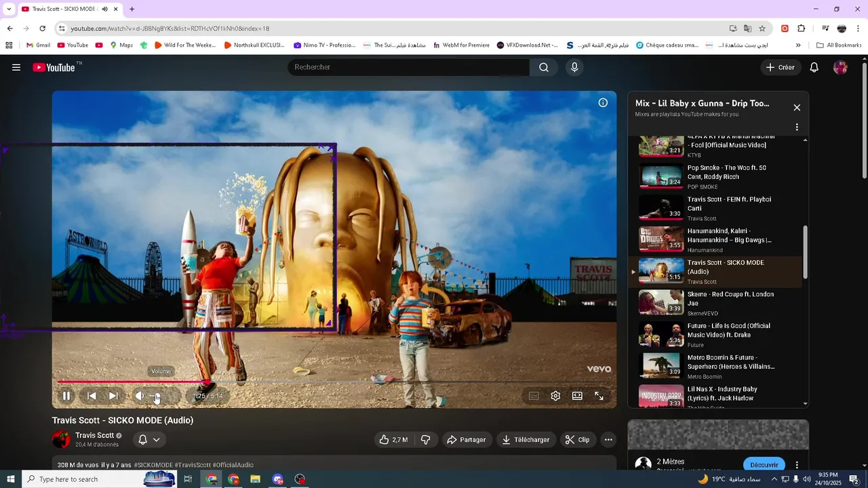Click the #SICKOMODE hashtag link
Screen dimensions: 868x488
point(153,465)
